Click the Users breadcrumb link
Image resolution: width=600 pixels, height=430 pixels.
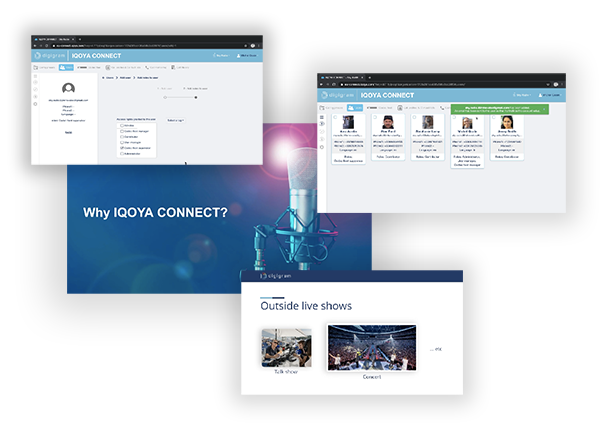(109, 78)
